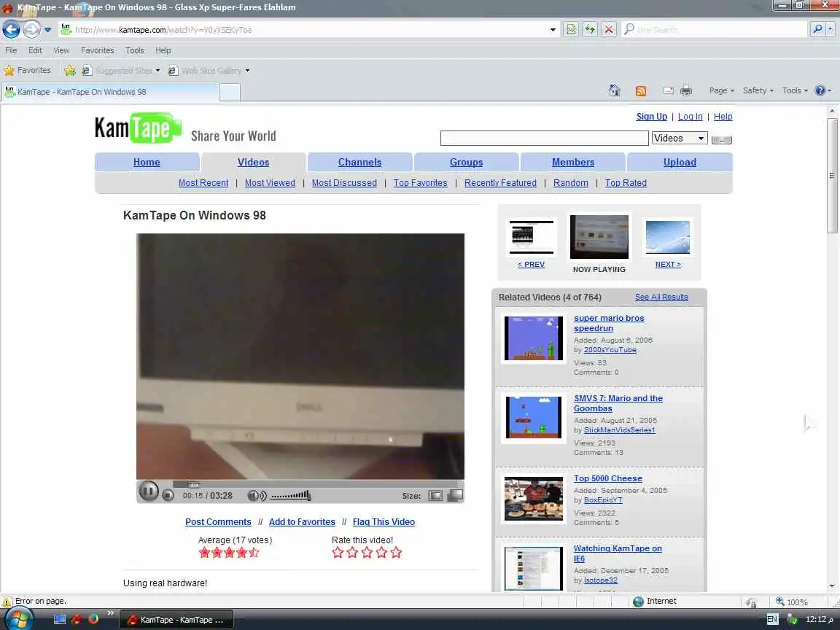Open the Safety dropdown menu
Screen dimensions: 840x630
pos(758,90)
